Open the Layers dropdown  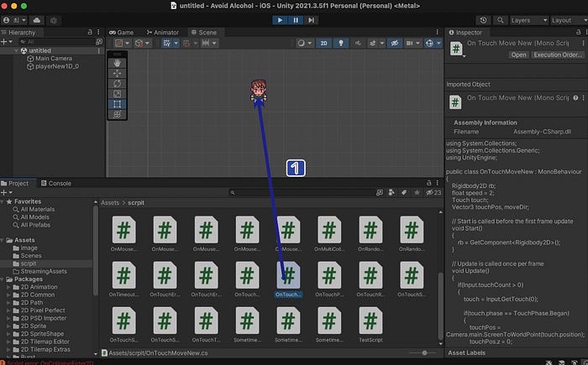coord(528,20)
